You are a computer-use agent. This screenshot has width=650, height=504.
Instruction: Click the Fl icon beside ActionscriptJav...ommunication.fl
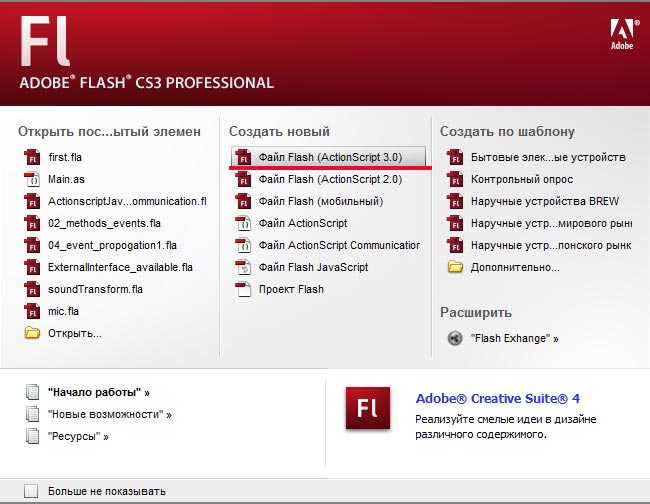point(32,201)
